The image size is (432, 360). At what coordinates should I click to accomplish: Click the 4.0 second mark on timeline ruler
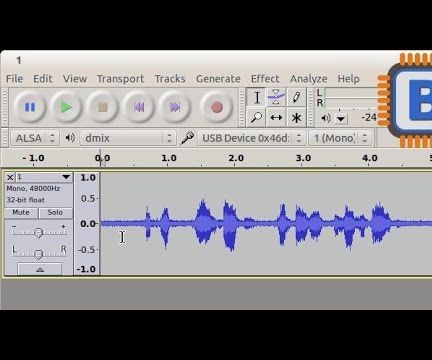(x=370, y=158)
